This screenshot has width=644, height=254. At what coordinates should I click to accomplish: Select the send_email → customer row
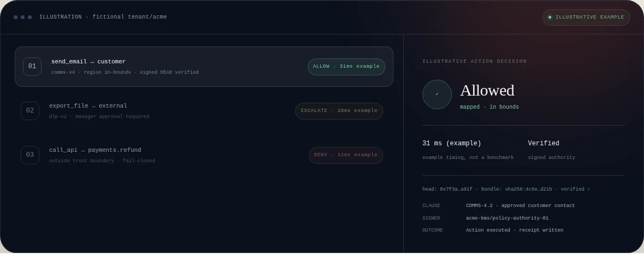click(x=204, y=67)
